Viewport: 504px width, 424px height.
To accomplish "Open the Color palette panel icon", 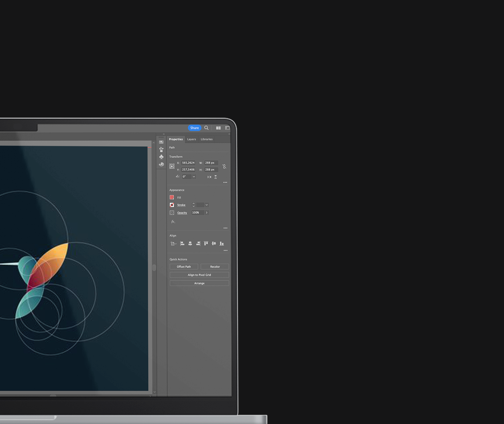I will [x=161, y=164].
